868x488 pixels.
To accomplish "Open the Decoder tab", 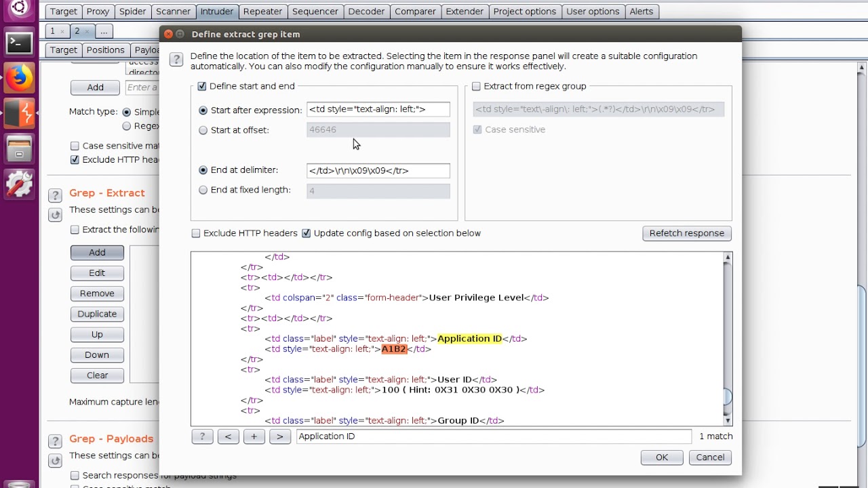I will coord(366,12).
